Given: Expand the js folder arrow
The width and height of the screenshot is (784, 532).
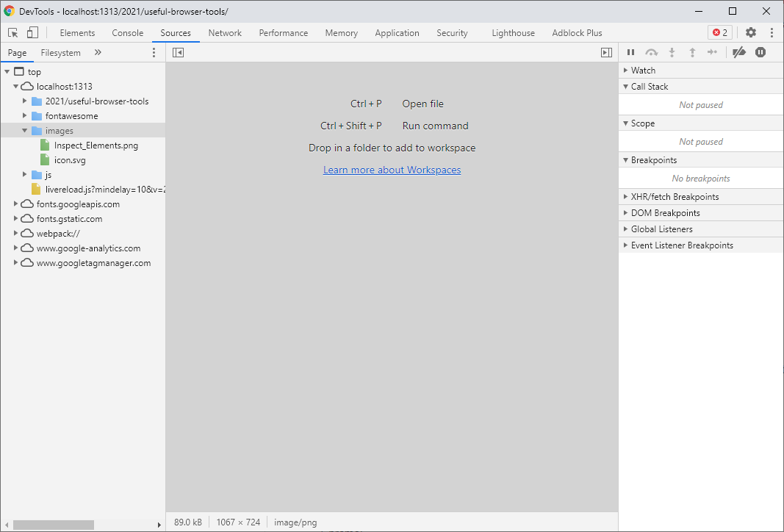Looking at the screenshot, I should (24, 174).
